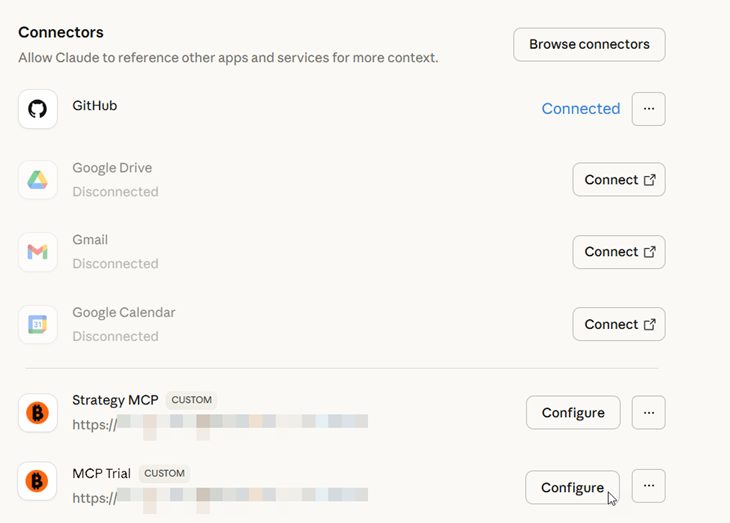Screen dimensions: 730x523
Task: Open MCP Trial three-dot options menu
Action: pos(648,486)
